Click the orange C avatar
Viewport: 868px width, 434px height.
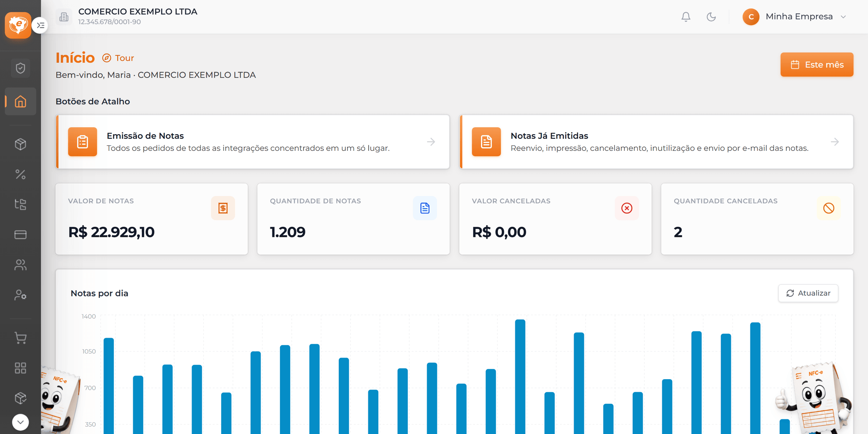(751, 17)
